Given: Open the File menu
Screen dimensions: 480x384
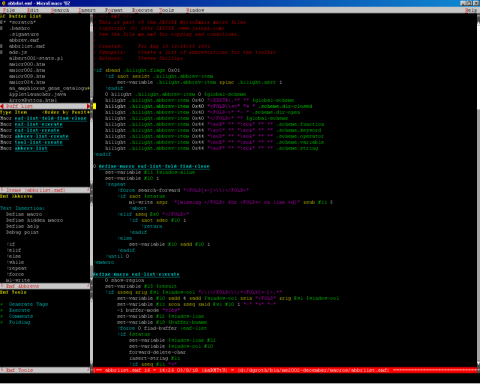Looking at the screenshot, I should [9, 10].
